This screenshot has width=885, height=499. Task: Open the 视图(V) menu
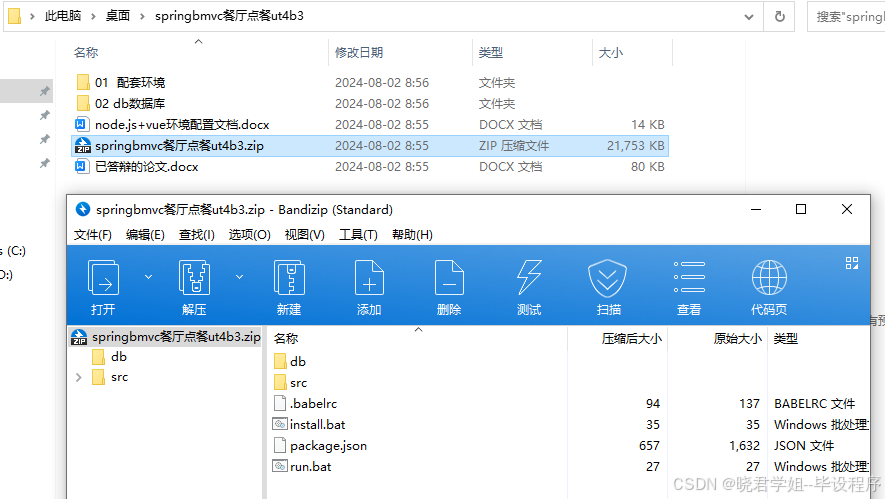pos(305,234)
